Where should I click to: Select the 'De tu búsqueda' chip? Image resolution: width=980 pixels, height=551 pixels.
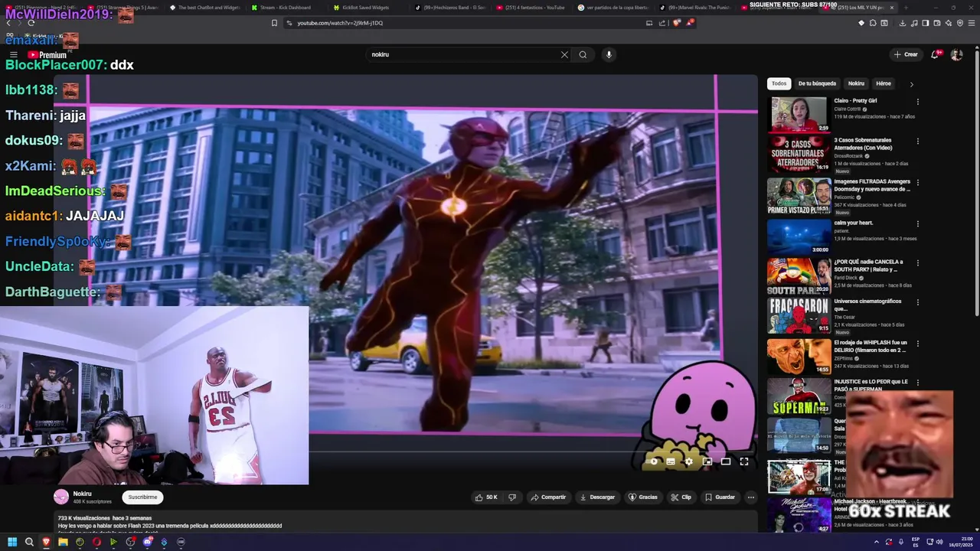coord(817,83)
